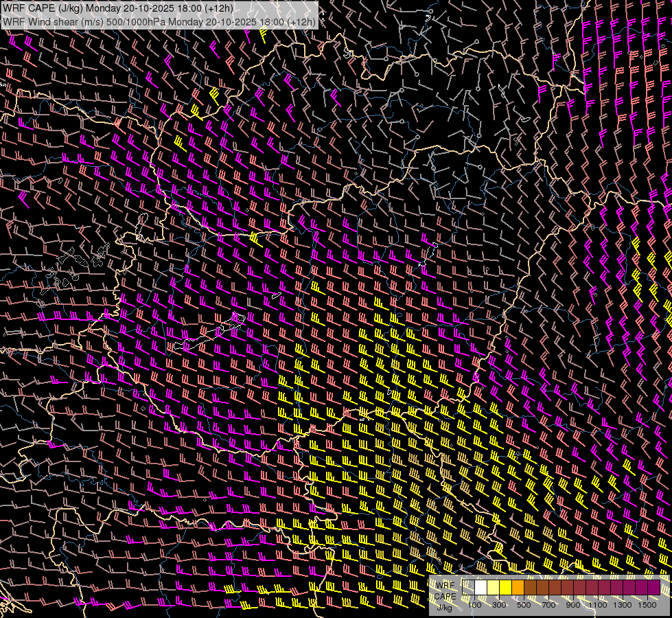
Task: Click the WRF CAPE J/kg legend title
Action: tap(445, 597)
